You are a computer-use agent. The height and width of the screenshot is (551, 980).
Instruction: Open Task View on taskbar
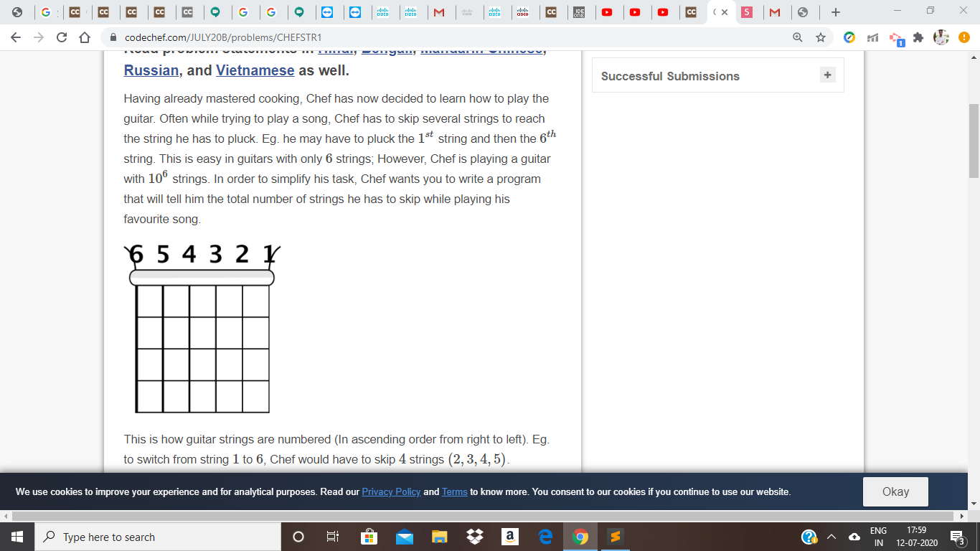333,537
